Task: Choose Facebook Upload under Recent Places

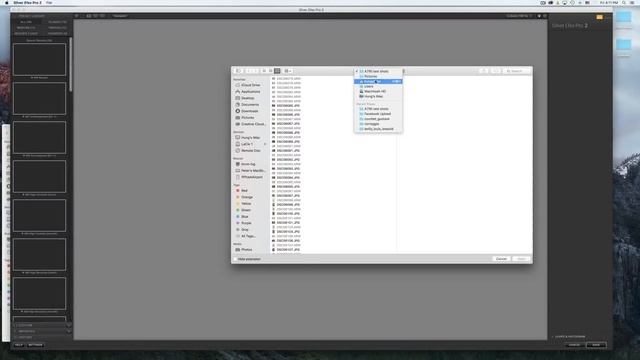Action: 378,114
